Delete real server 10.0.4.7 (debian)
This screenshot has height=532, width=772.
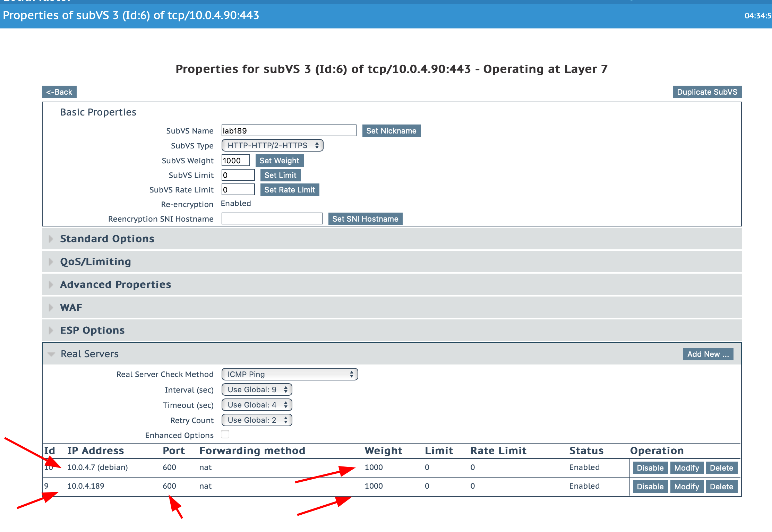click(721, 468)
